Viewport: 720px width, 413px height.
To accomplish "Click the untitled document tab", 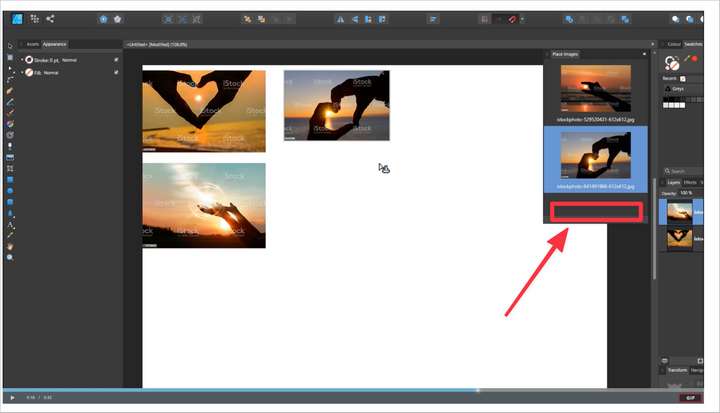I will [157, 45].
